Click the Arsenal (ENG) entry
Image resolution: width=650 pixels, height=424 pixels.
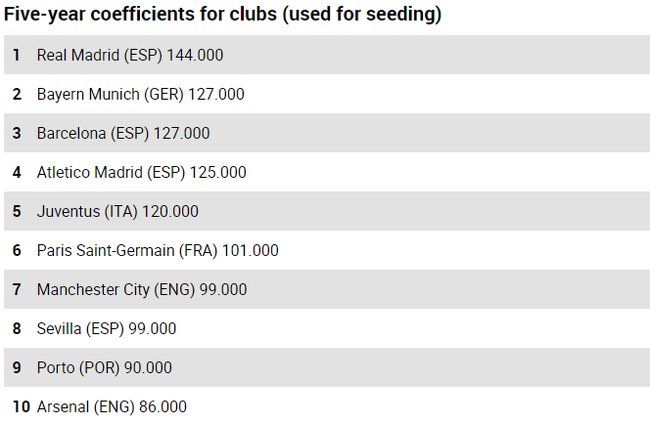[x=111, y=407]
